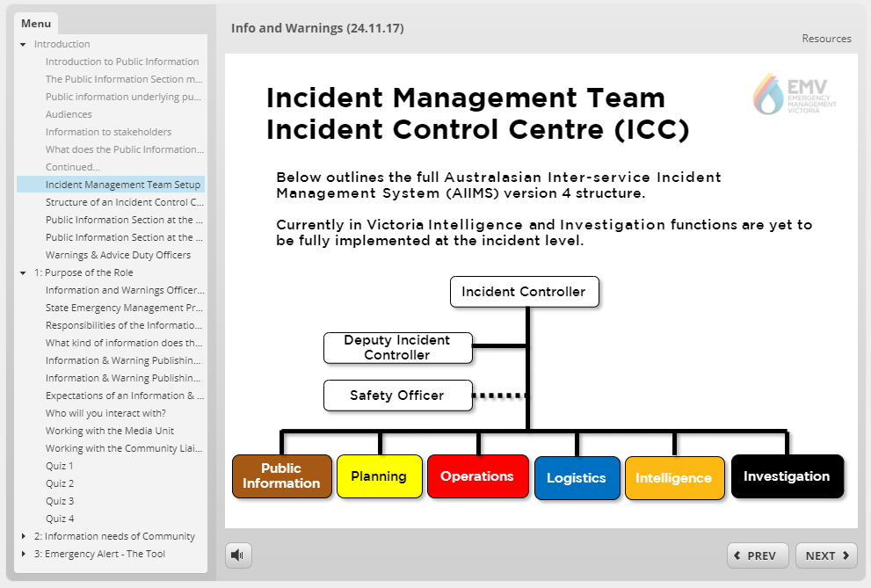Viewport: 871px width, 588px height.
Task: Select the Menu tab
Action: point(36,24)
